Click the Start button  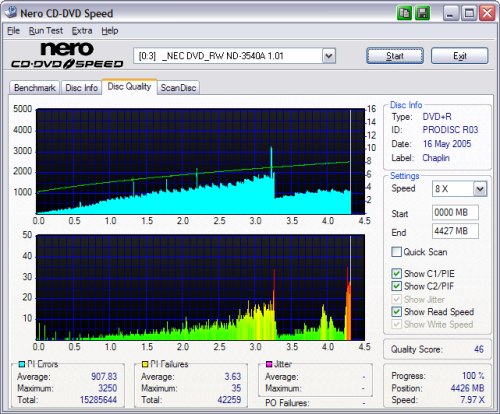(395, 56)
